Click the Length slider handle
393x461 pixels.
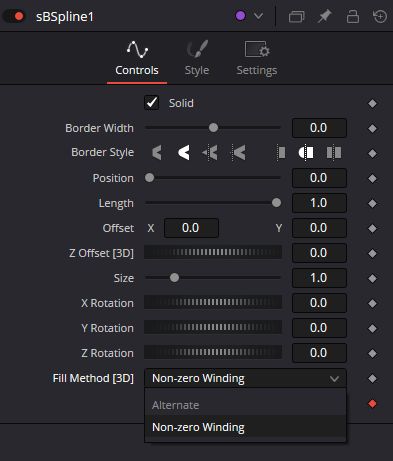pos(276,203)
